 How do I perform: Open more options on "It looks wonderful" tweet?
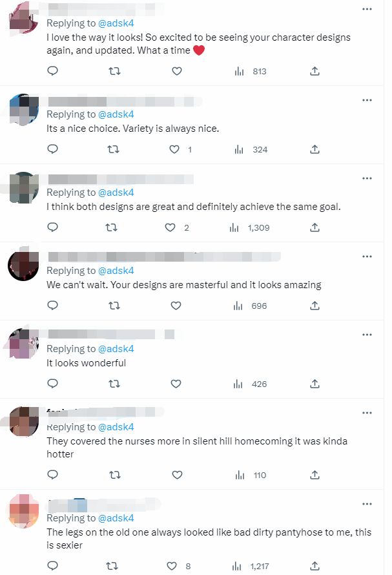(x=367, y=335)
